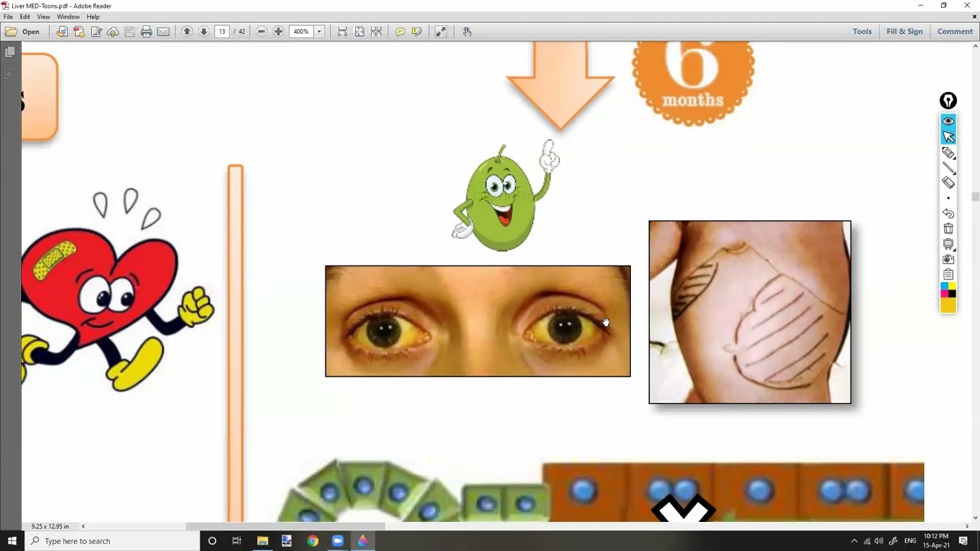Click the Open file button
The image size is (980, 551).
[22, 31]
